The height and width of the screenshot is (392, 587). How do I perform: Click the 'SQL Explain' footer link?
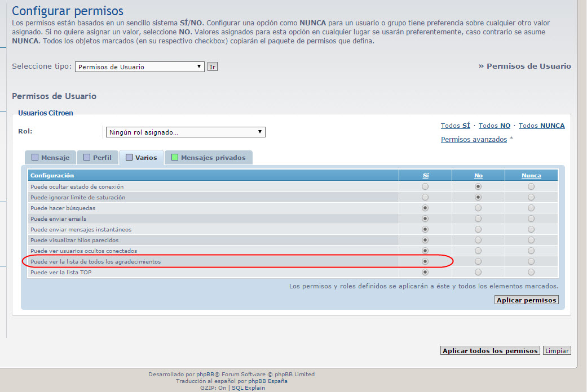pyautogui.click(x=248, y=387)
